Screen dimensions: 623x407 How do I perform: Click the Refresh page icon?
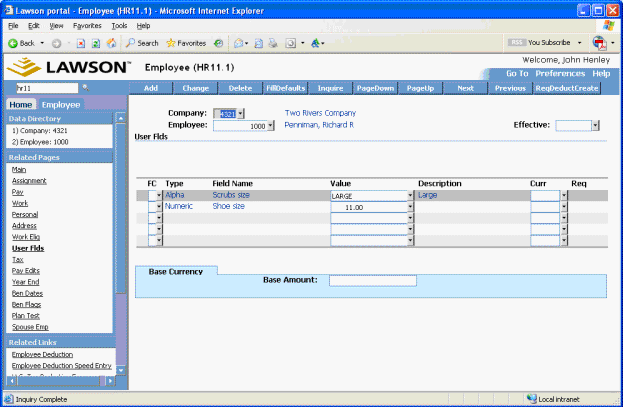[x=96, y=43]
